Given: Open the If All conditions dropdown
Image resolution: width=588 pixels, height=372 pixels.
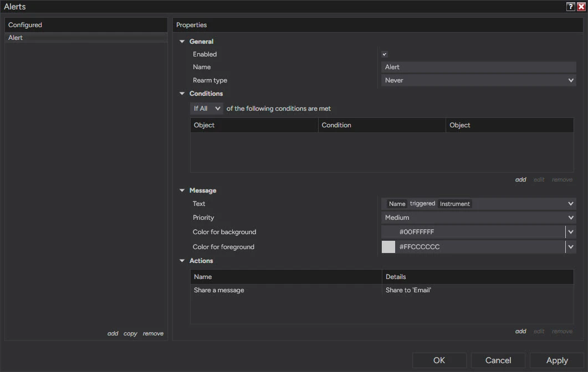Looking at the screenshot, I should 207,108.
